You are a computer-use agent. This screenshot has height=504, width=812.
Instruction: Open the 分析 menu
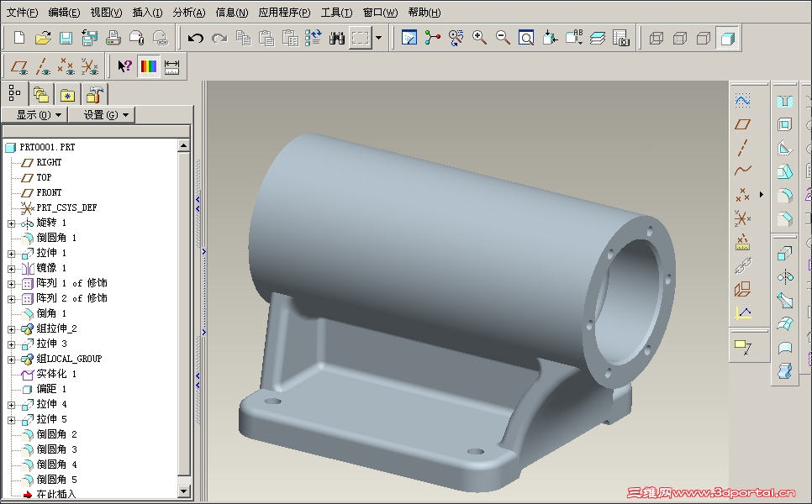[x=189, y=13]
